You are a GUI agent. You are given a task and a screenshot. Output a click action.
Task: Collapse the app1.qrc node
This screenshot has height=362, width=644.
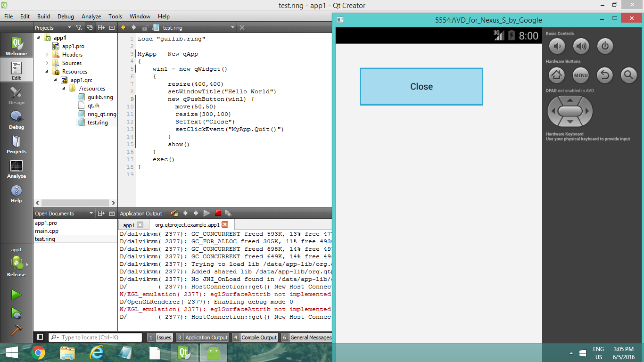(x=55, y=80)
